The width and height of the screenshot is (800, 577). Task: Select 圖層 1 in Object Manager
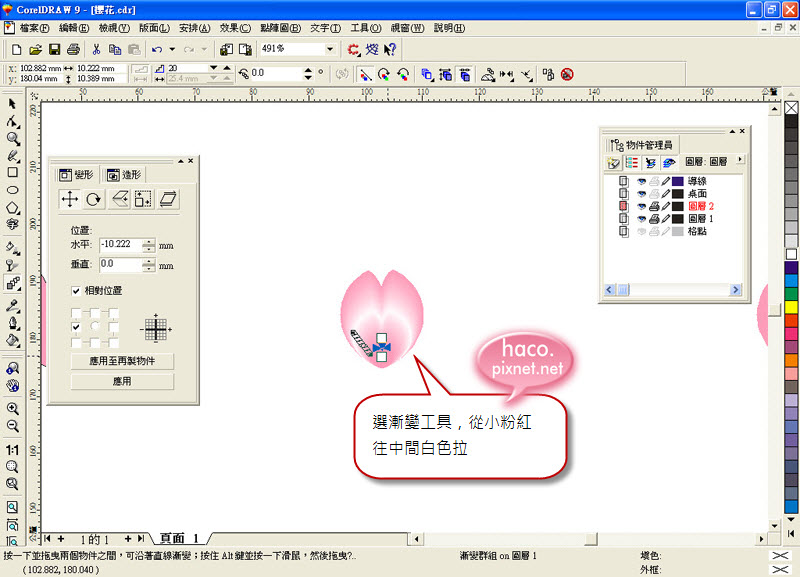[701, 219]
